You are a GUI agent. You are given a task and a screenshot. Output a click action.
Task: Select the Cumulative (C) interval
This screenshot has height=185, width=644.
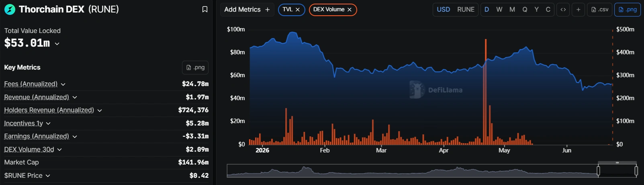coord(548,10)
